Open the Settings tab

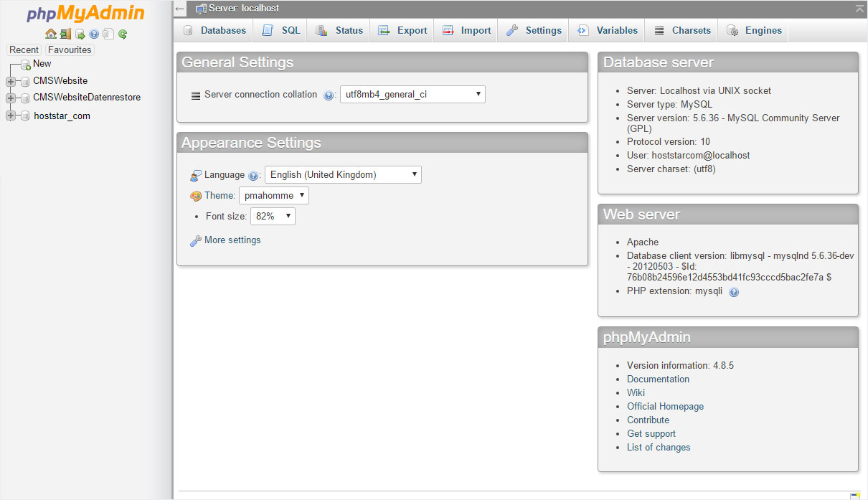coord(534,30)
